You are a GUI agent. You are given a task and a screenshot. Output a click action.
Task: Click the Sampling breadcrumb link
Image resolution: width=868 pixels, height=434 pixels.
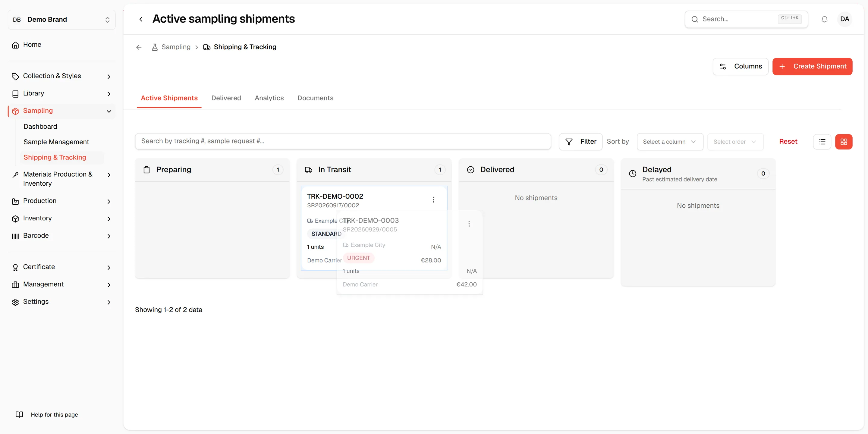pyautogui.click(x=176, y=47)
